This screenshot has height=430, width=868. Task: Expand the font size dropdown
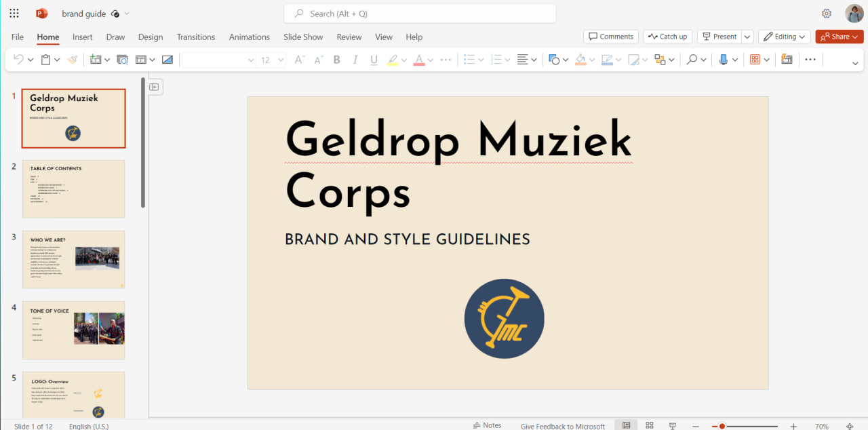tap(281, 60)
